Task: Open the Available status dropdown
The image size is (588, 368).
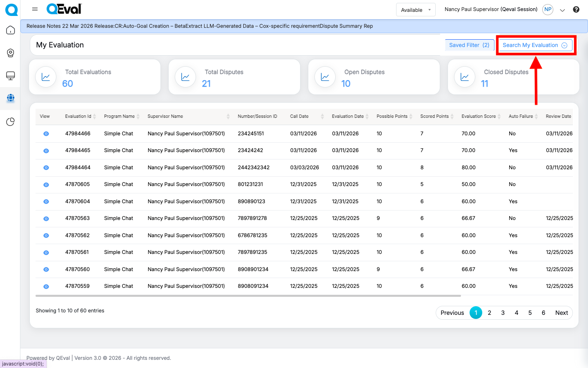Action: (x=415, y=10)
